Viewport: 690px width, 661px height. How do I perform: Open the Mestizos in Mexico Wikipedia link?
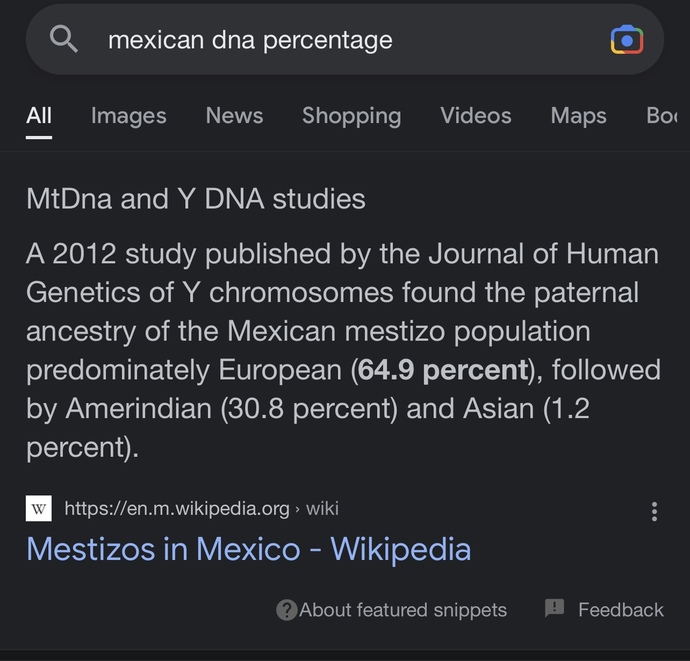click(249, 549)
